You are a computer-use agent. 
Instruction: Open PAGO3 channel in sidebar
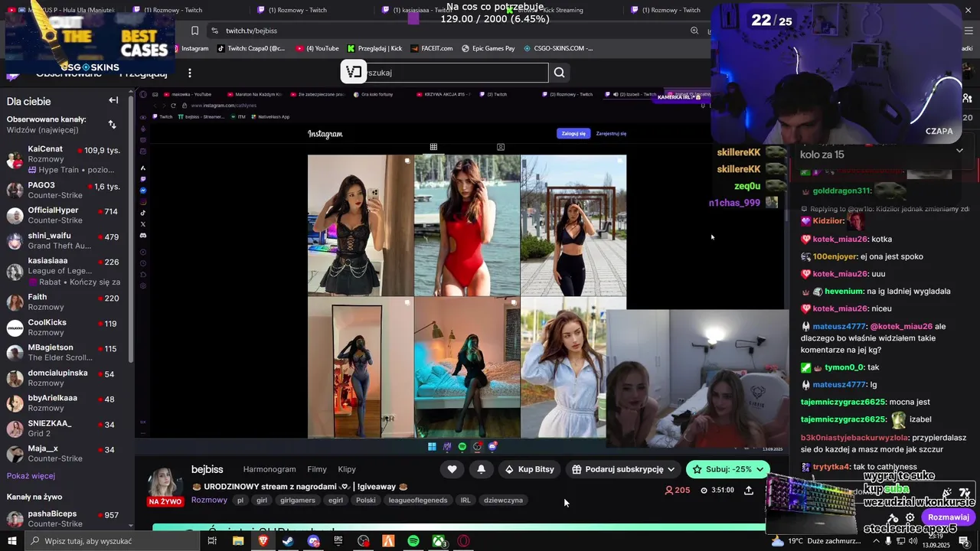64,191
